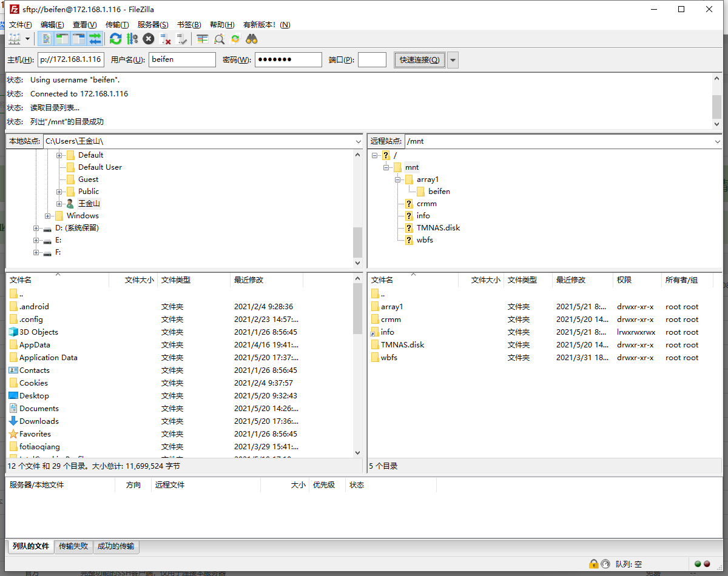Search files with the binoculars icon
The image size is (728, 576).
(x=252, y=39)
